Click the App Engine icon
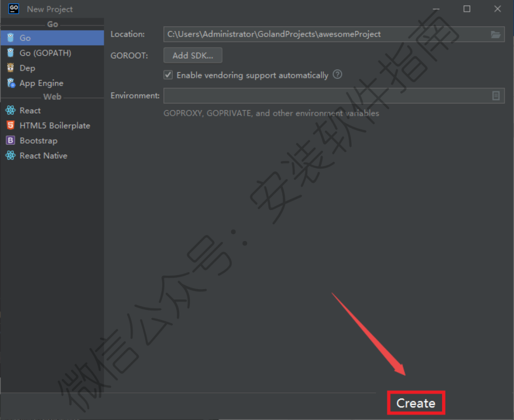514x420 pixels. coord(11,83)
